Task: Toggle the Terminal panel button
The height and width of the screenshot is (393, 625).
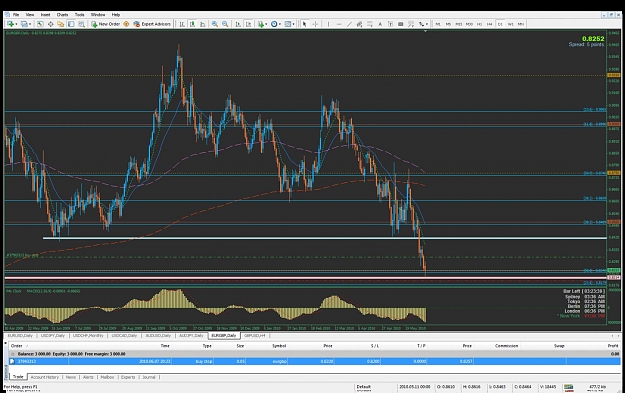Action: coord(71,24)
